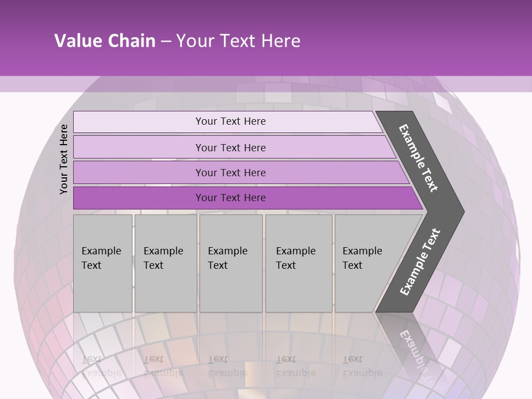Select the mirrored text reflection under third box
Viewport: 532px width, 399px height.
[228, 366]
